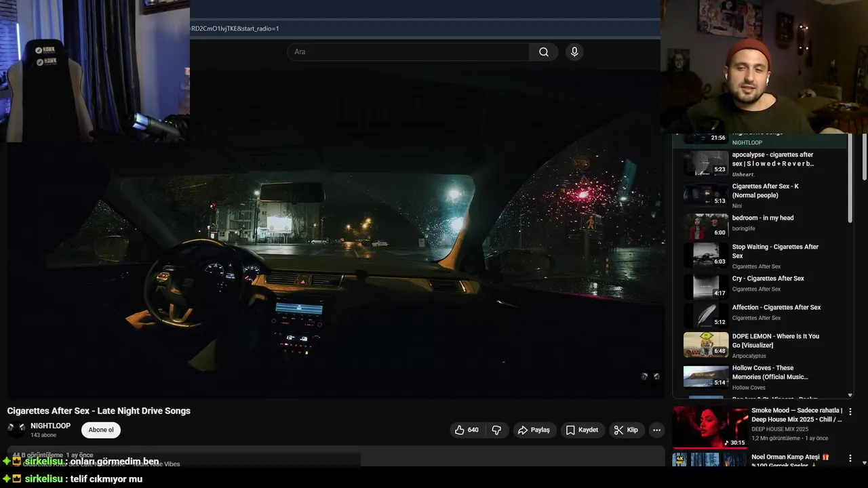Click chat message telif cıkmıyor mu

(x=106, y=479)
